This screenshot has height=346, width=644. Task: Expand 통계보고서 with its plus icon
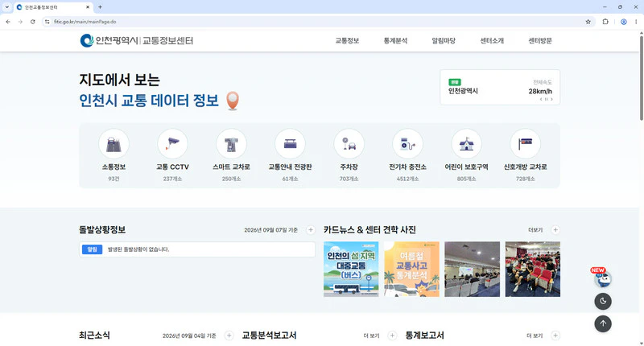click(x=555, y=336)
